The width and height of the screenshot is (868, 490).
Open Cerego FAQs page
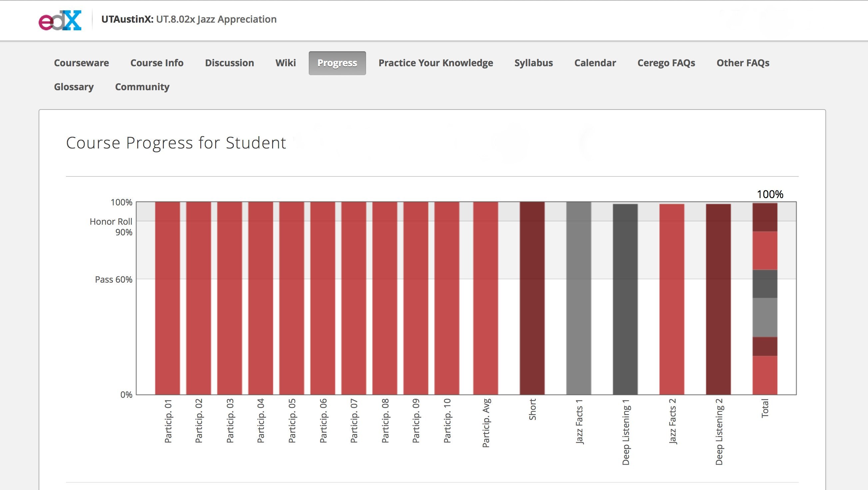click(x=666, y=63)
